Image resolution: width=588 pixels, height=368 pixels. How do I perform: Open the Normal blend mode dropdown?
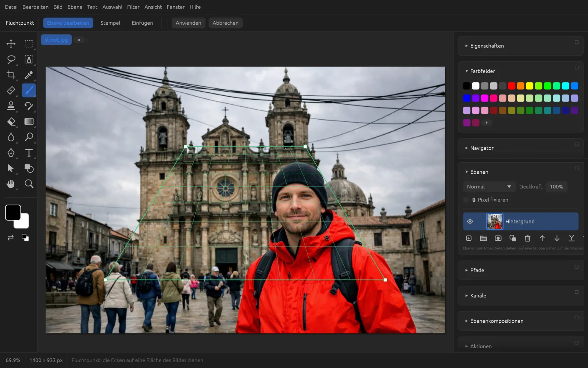coord(489,187)
